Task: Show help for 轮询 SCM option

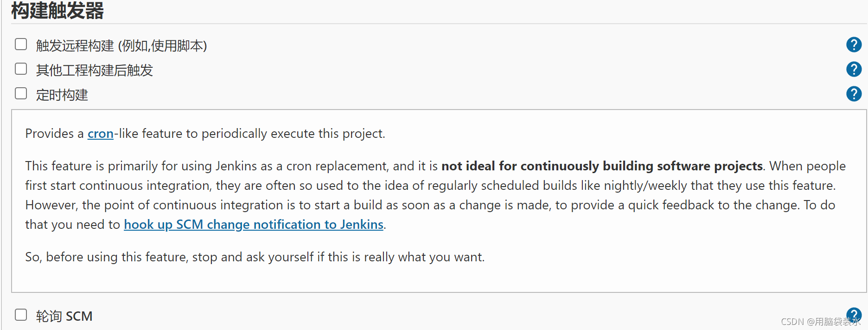Action: click(x=854, y=314)
